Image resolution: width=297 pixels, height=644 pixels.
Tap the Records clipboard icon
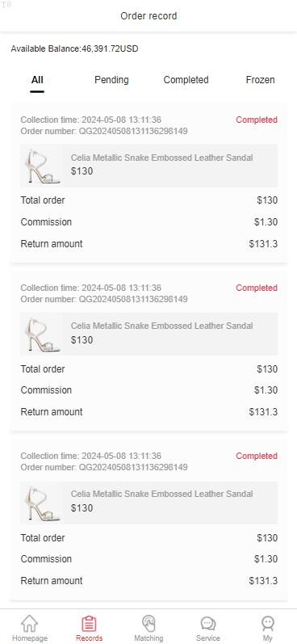pyautogui.click(x=89, y=624)
